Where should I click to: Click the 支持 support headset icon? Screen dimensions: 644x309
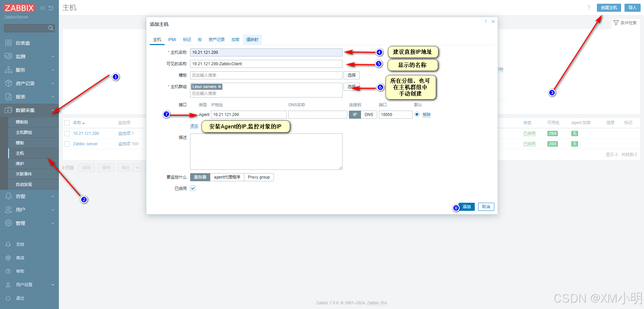pyautogui.click(x=8, y=244)
